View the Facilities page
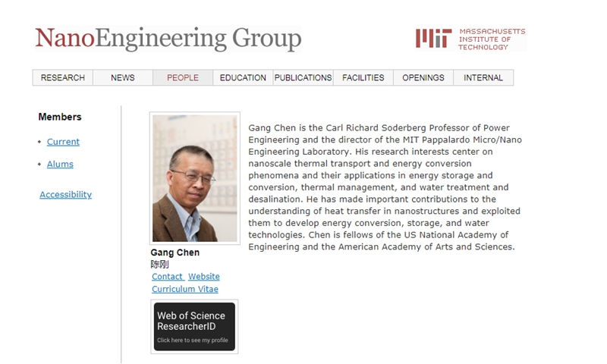 pyautogui.click(x=363, y=77)
